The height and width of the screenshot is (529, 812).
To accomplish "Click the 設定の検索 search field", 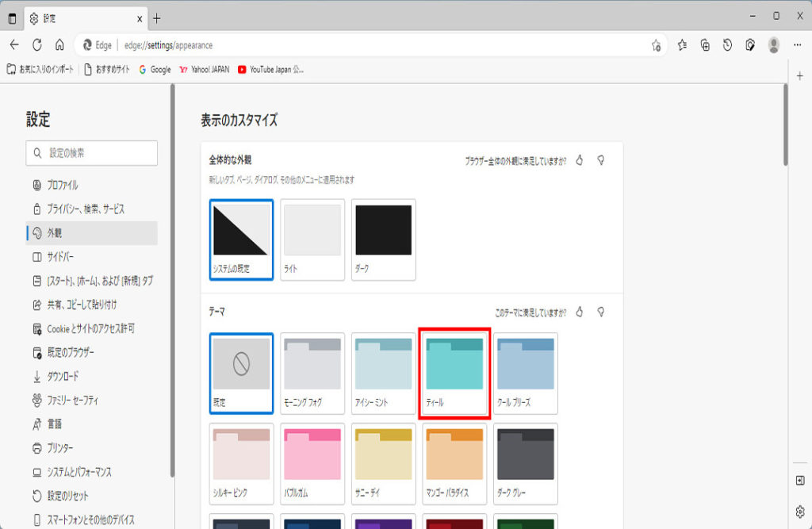I will coord(92,153).
